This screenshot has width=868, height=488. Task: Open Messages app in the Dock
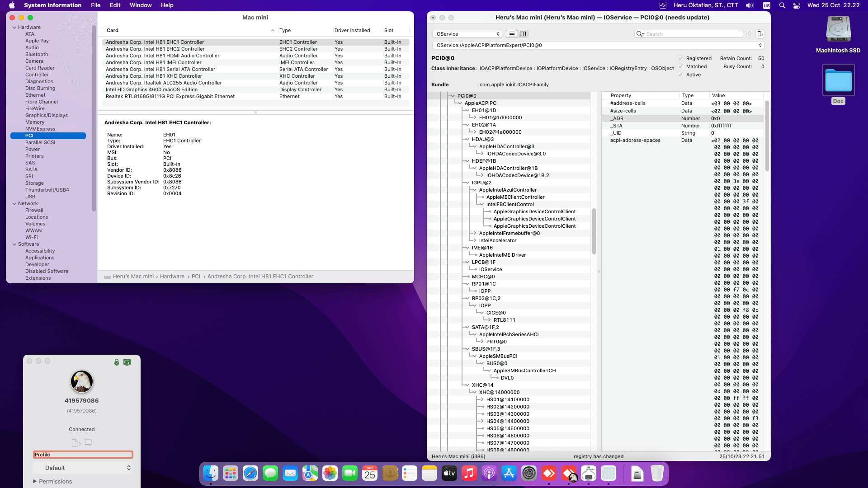(x=270, y=473)
